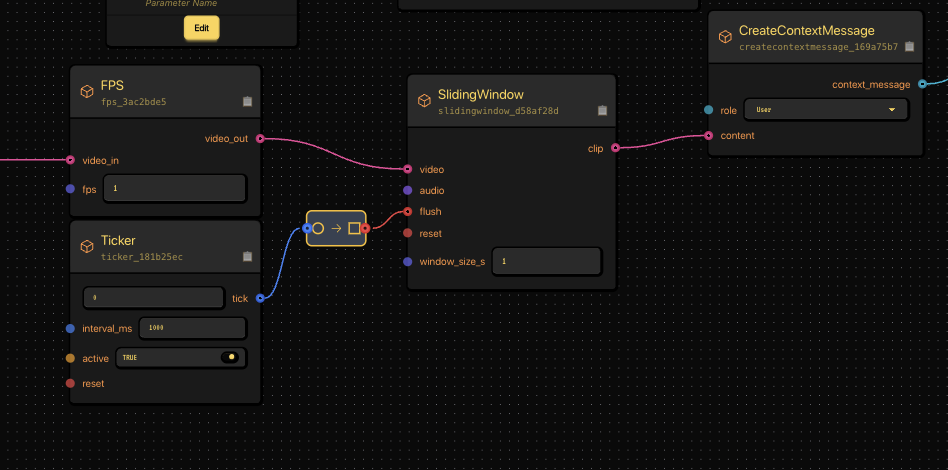Copy SlidingWindow node ID via clipboard icon

(602, 110)
